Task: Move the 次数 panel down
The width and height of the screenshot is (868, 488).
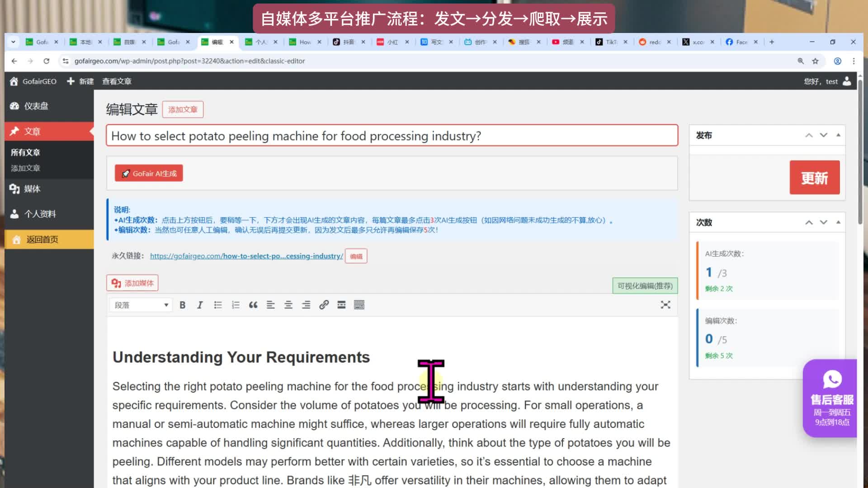Action: [x=824, y=222]
